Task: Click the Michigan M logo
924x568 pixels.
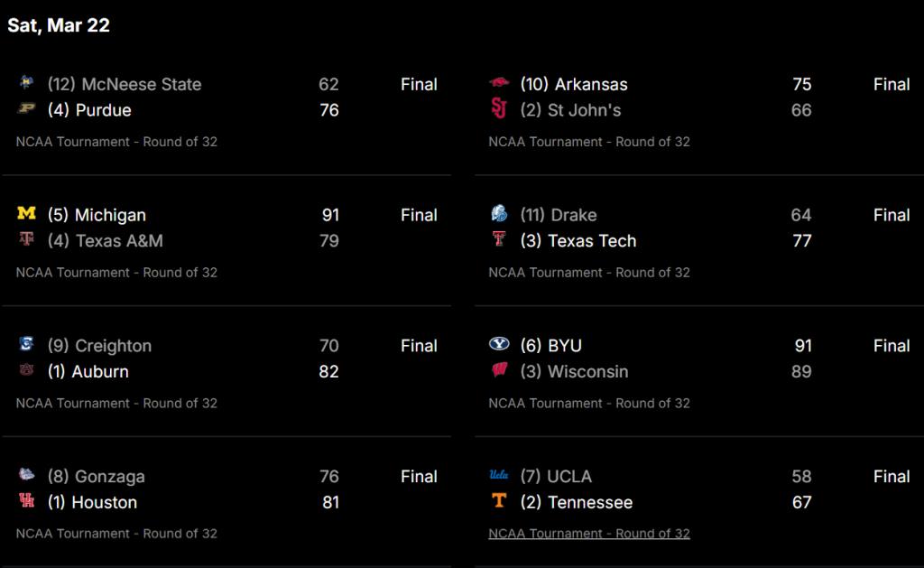Action: (x=26, y=214)
